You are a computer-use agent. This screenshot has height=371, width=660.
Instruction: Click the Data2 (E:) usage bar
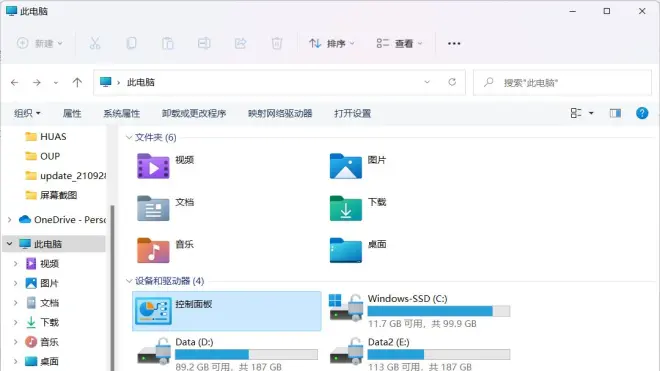[439, 354]
